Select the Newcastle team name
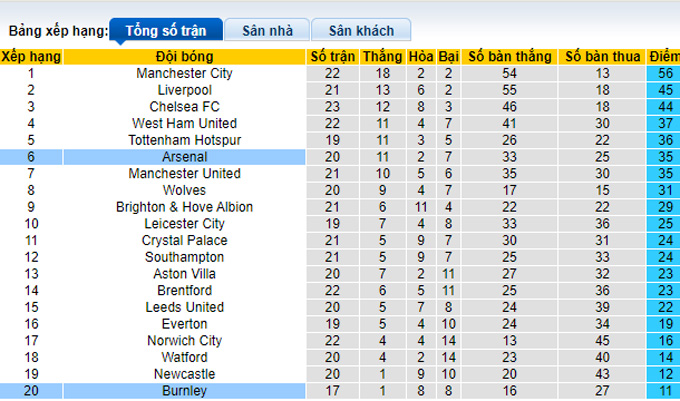This screenshot has height=401, width=680. pyautogui.click(x=184, y=373)
